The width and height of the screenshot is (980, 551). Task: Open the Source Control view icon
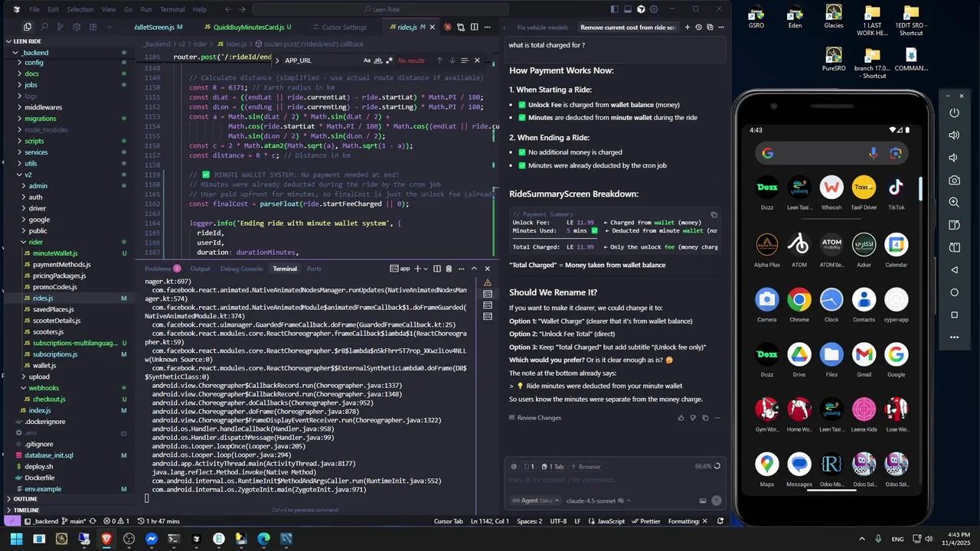pyautogui.click(x=60, y=27)
